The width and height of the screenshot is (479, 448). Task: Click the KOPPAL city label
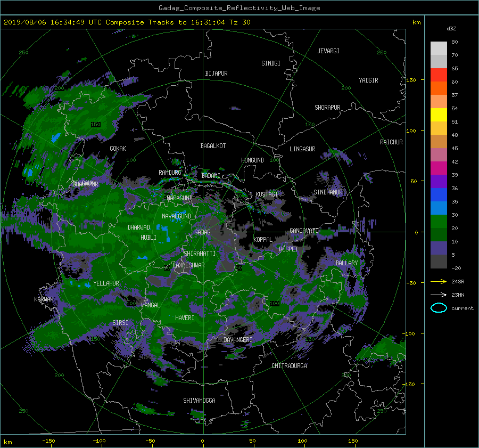pyautogui.click(x=263, y=239)
